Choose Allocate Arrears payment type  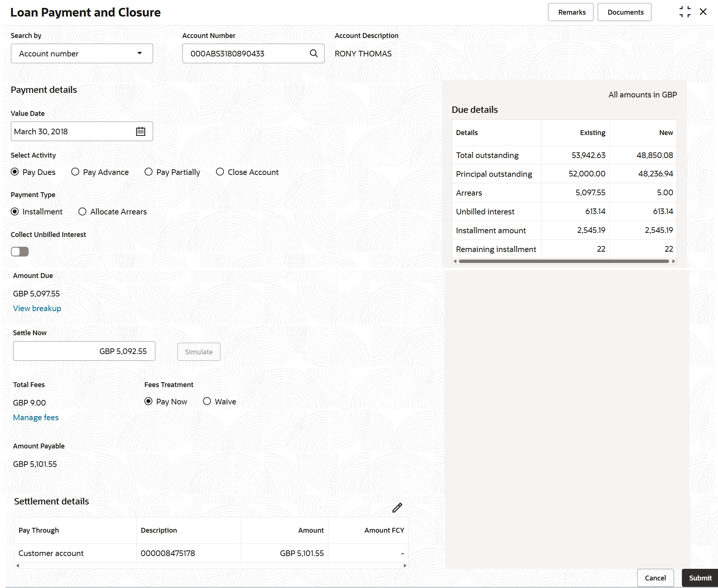pos(82,211)
